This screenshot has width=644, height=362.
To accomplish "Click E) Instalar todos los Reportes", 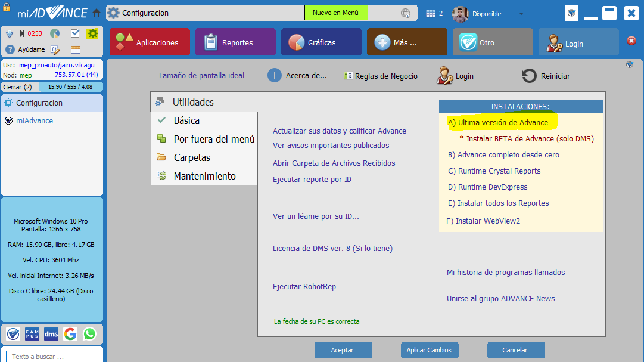I will (x=498, y=203).
